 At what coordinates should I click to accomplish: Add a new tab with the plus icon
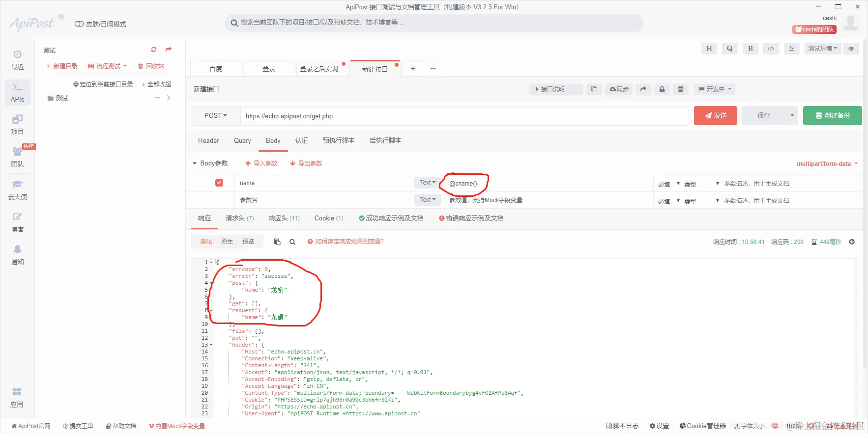click(413, 69)
